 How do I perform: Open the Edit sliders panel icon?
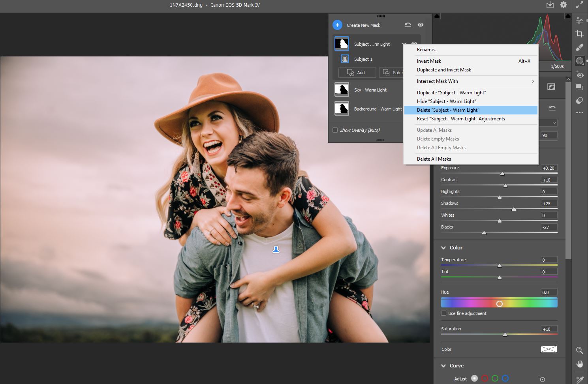click(x=579, y=20)
